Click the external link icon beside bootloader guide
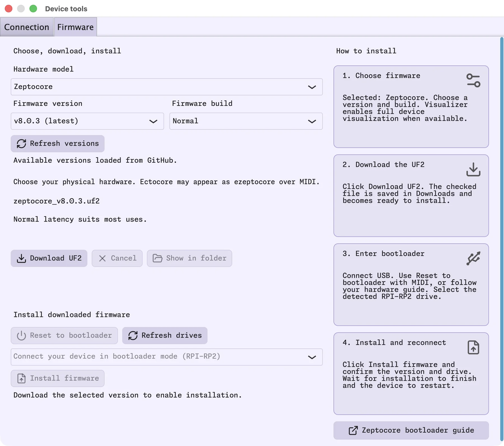 point(353,430)
